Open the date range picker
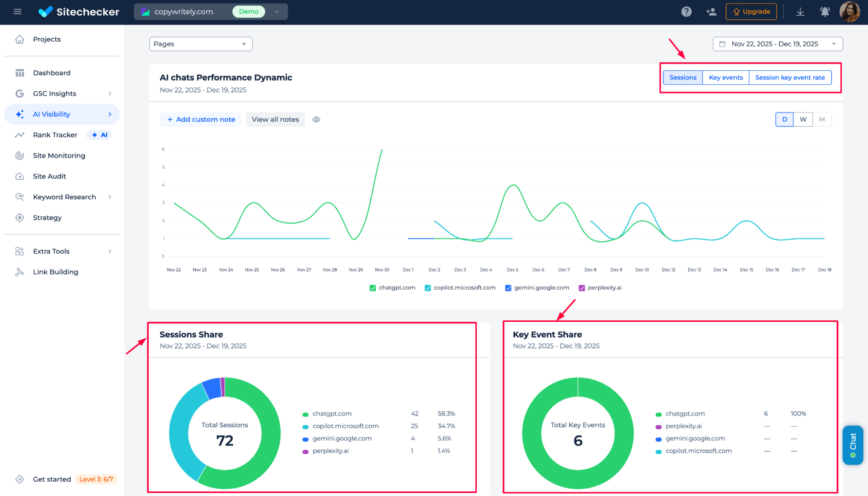 pyautogui.click(x=777, y=44)
